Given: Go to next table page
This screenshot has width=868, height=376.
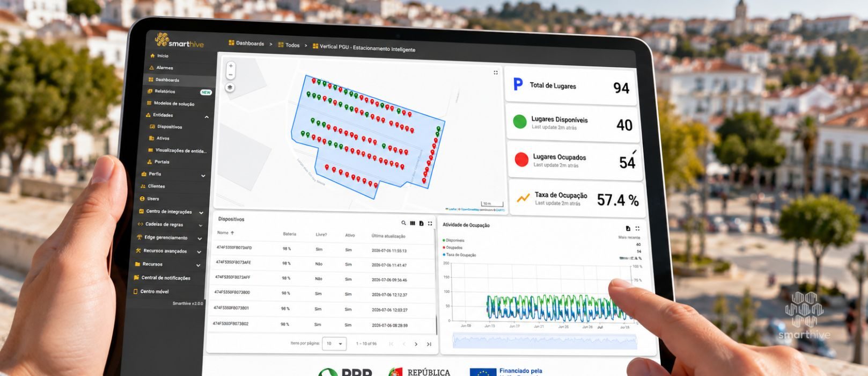Looking at the screenshot, I should 416,344.
